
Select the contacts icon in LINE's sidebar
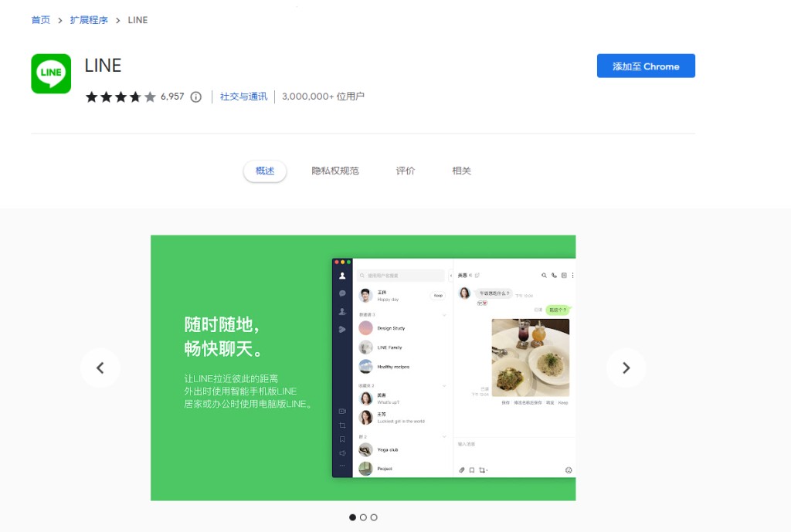(342, 276)
